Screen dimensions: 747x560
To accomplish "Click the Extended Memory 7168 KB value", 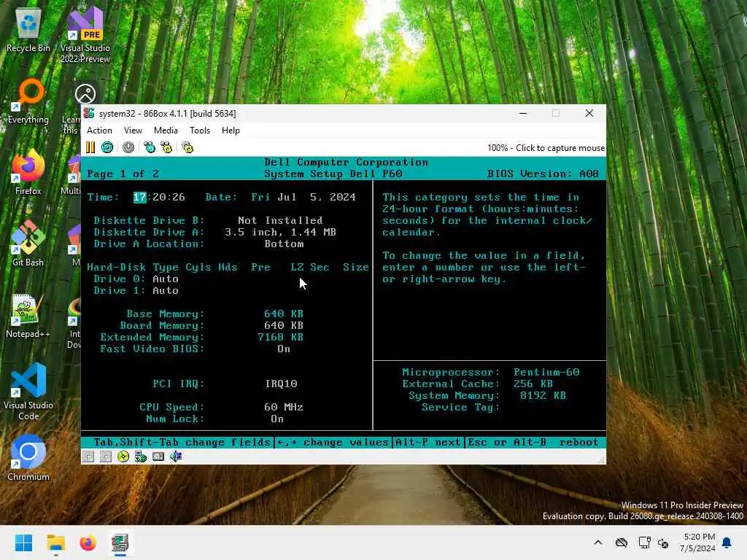I will click(281, 337).
